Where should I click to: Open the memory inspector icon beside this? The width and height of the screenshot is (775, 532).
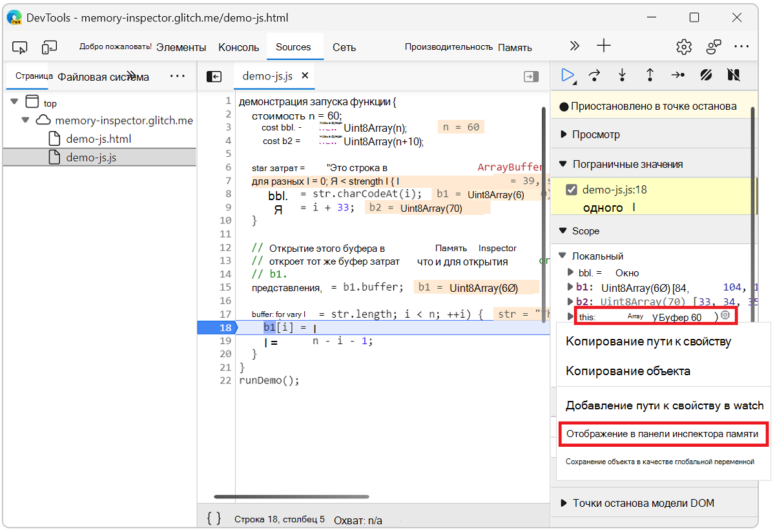pyautogui.click(x=725, y=316)
